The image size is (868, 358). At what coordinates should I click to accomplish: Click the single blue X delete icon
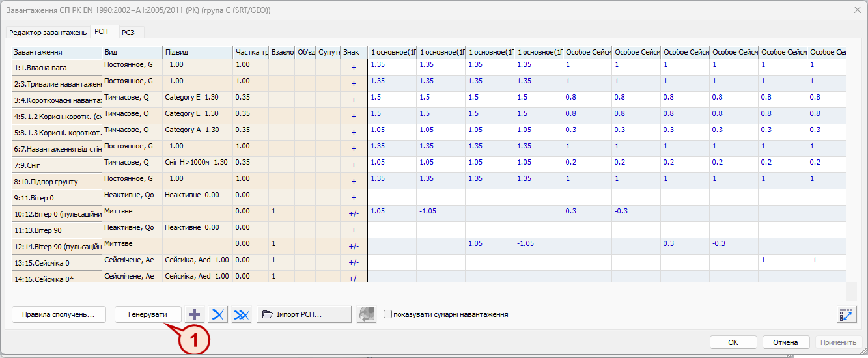pos(218,314)
